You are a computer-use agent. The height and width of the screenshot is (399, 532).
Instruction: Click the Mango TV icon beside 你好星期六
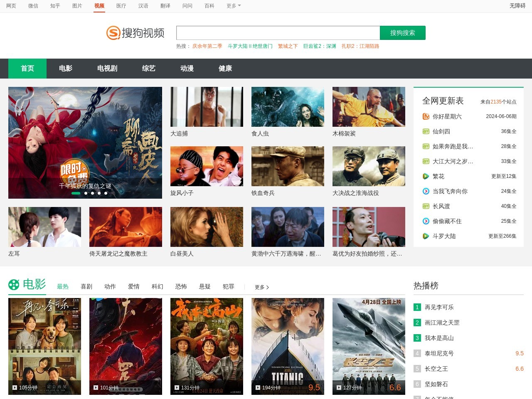[426, 116]
